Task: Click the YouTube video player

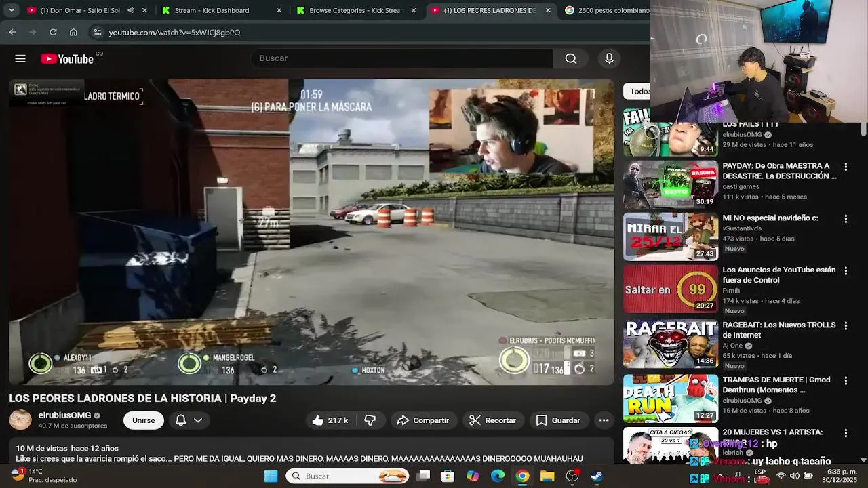Action: [311, 232]
